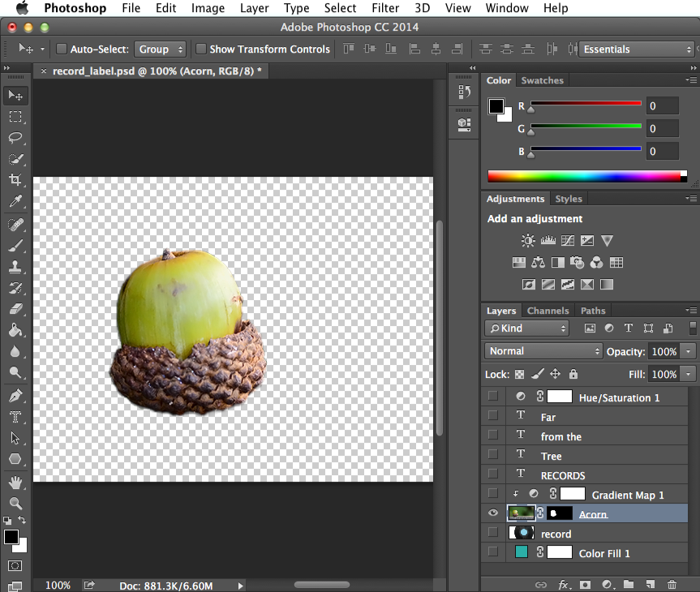Select the Move tool
The image size is (700, 592).
[x=16, y=95]
